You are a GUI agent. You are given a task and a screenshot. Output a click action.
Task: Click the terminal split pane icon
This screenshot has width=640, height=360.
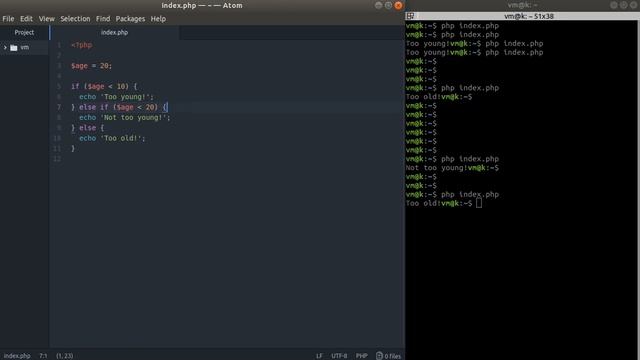pyautogui.click(x=410, y=16)
